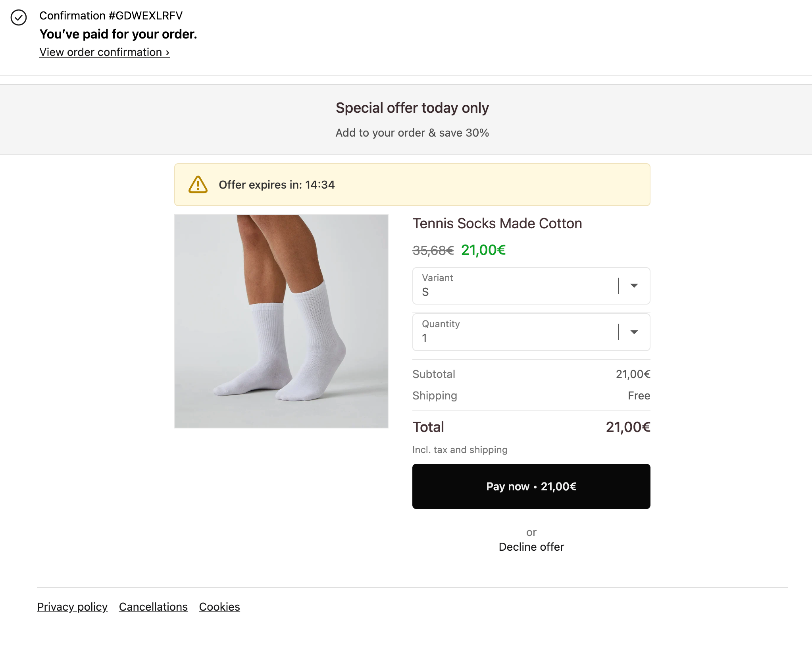Click the warning triangle icon in offer banner
This screenshot has width=812, height=648.
point(198,185)
